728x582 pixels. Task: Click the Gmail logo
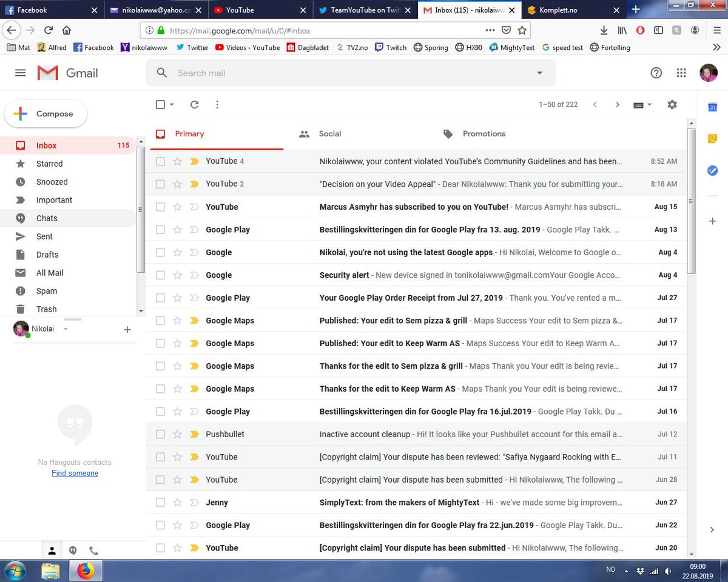[67, 73]
